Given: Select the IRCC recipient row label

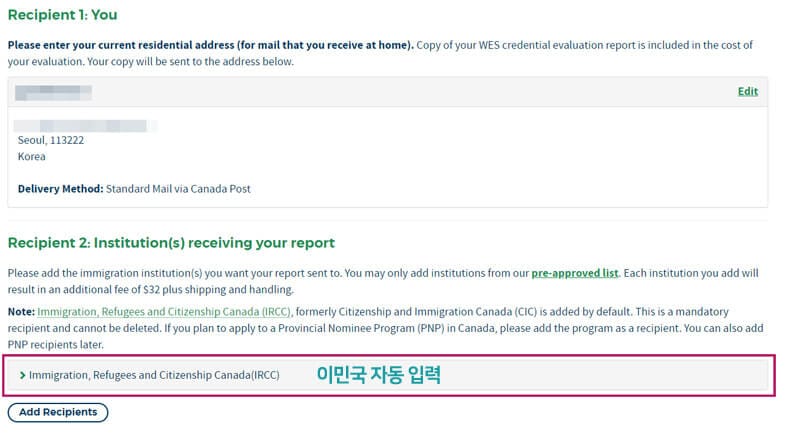Looking at the screenshot, I should click(154, 375).
